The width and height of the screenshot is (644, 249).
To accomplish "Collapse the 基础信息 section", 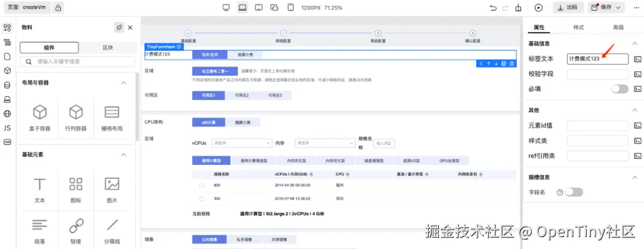I will pyautogui.click(x=635, y=44).
